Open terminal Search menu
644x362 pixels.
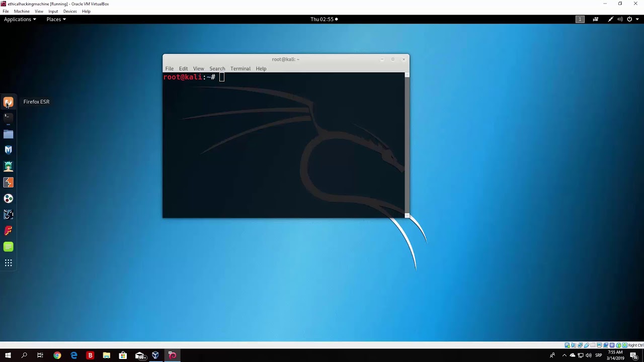[x=217, y=68]
